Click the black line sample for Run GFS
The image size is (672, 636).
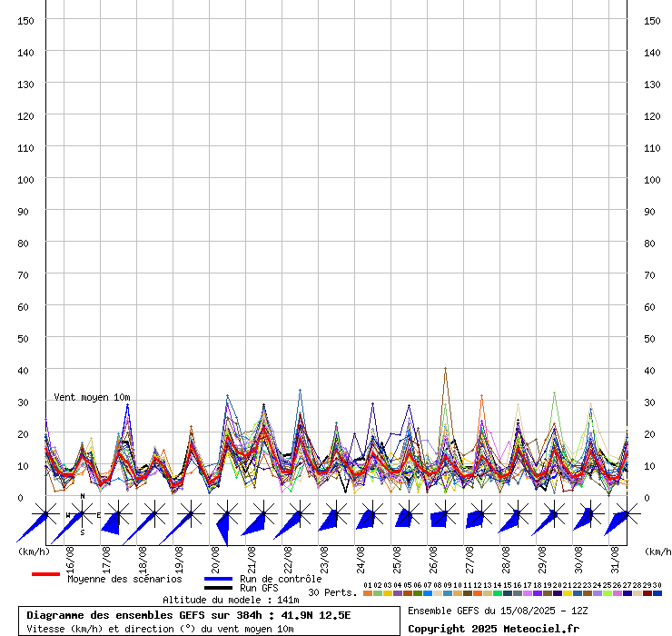pyautogui.click(x=218, y=588)
